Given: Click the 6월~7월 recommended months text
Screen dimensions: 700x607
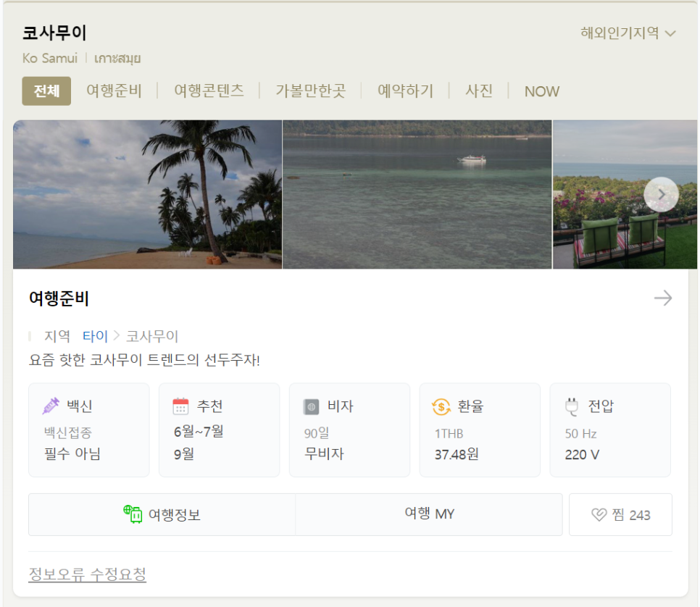Looking at the screenshot, I should [199, 432].
